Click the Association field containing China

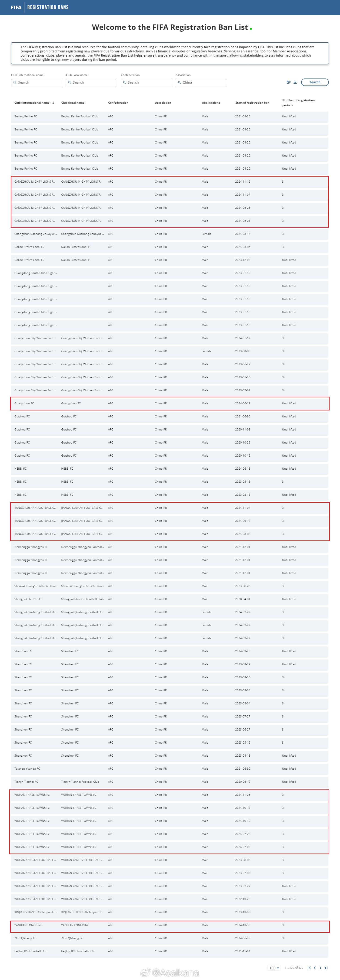tap(201, 82)
